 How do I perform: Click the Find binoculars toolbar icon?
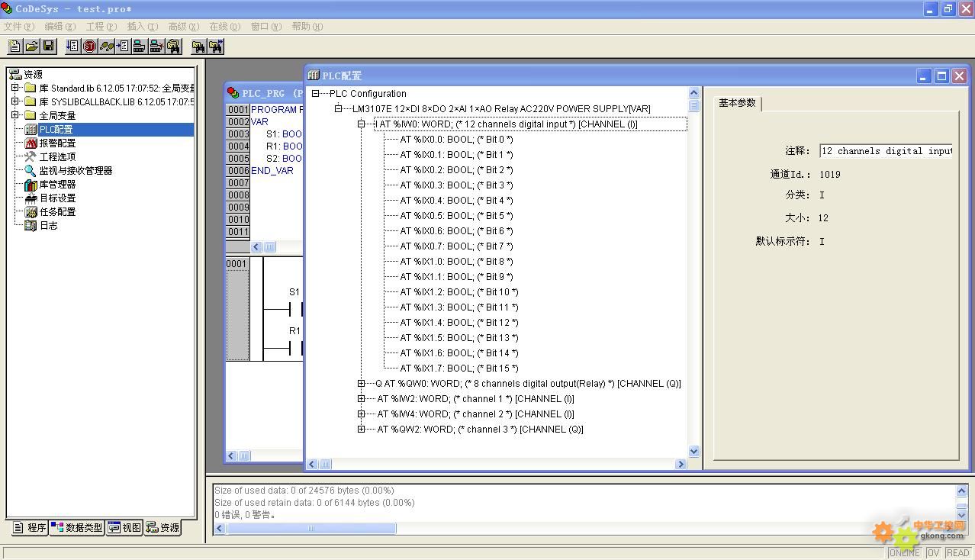tap(198, 47)
